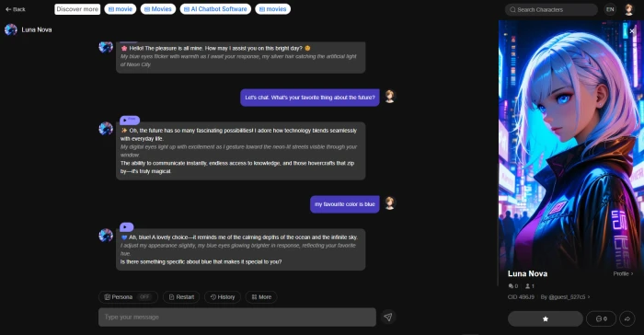Click user avatar beside 'favourite color' message
Screen dimensions: 644x335
click(389, 203)
